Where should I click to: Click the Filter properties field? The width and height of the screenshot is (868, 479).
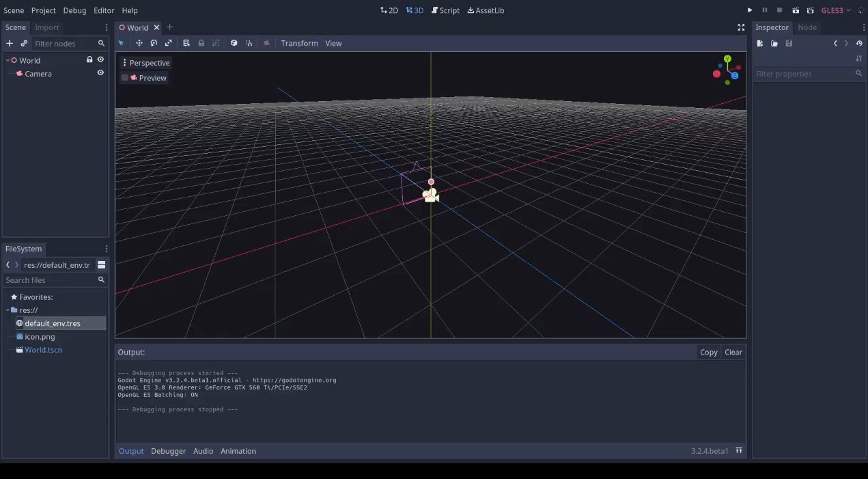click(809, 74)
